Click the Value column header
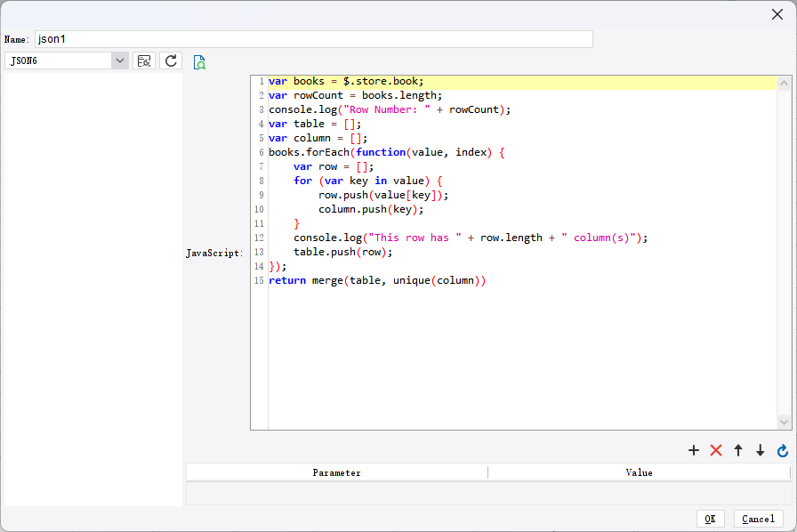The image size is (797, 532). pyautogui.click(x=639, y=472)
